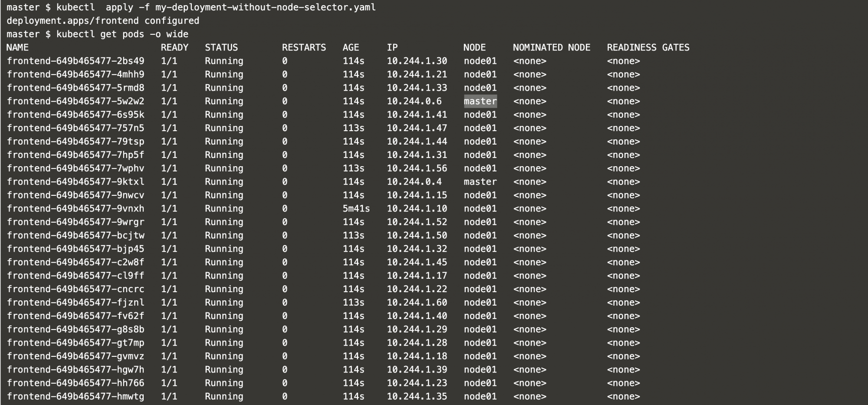
Task: Click the READY column header
Action: click(x=174, y=48)
